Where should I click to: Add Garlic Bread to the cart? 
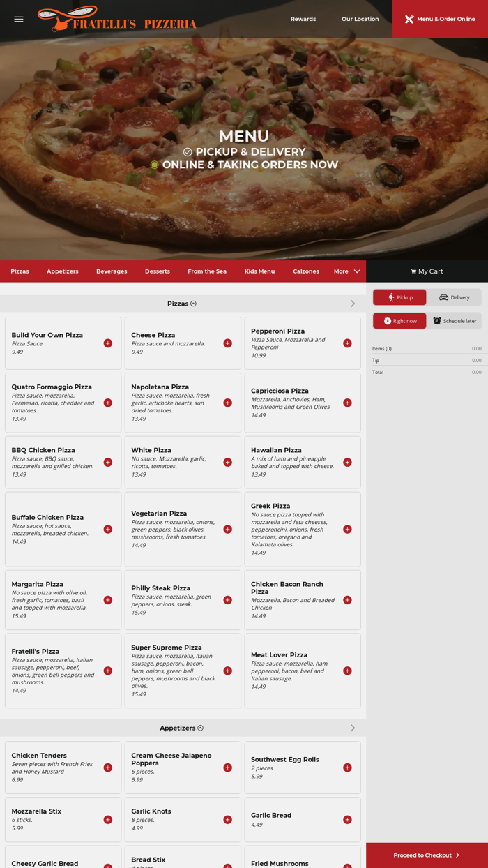[x=347, y=820]
